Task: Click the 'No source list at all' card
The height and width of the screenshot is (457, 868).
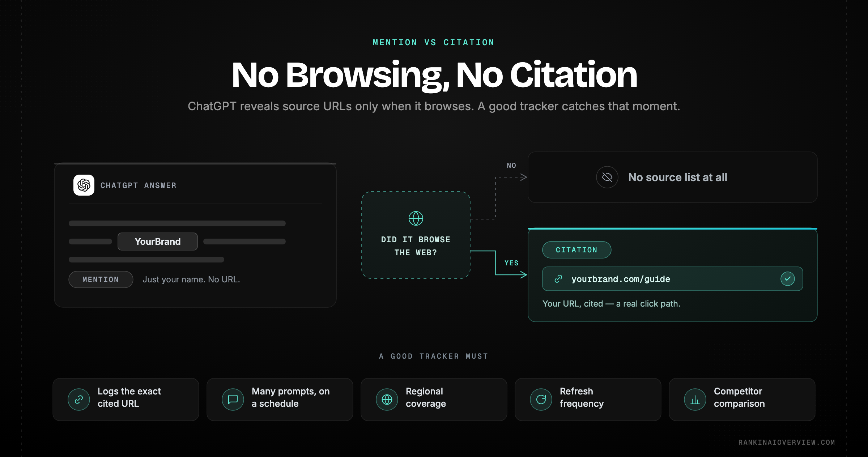Action: point(673,177)
